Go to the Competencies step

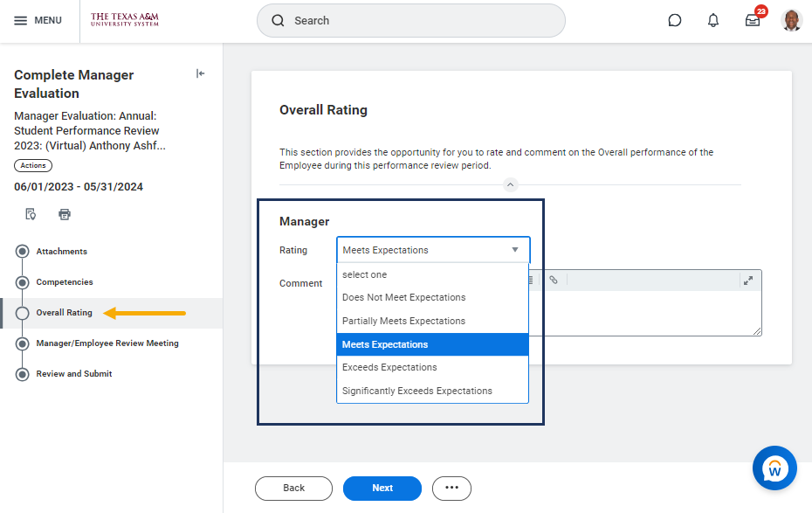(65, 282)
